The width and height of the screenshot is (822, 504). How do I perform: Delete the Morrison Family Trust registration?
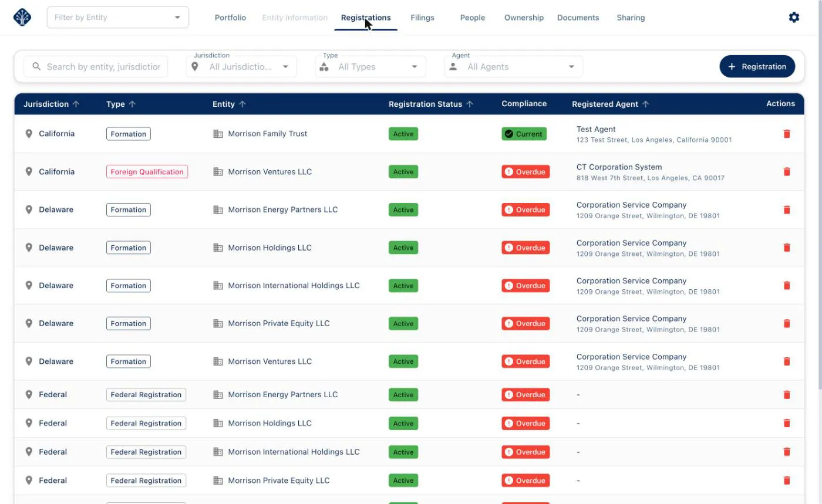[x=787, y=134]
